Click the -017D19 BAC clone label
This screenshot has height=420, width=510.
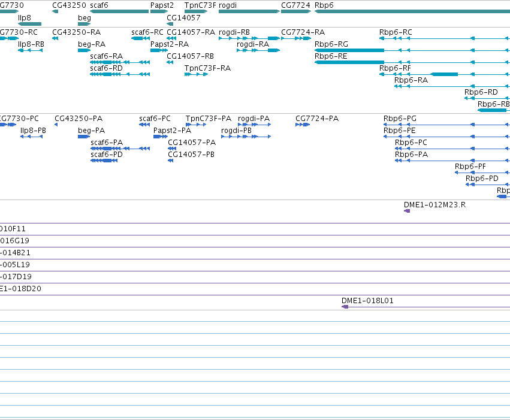click(16, 277)
